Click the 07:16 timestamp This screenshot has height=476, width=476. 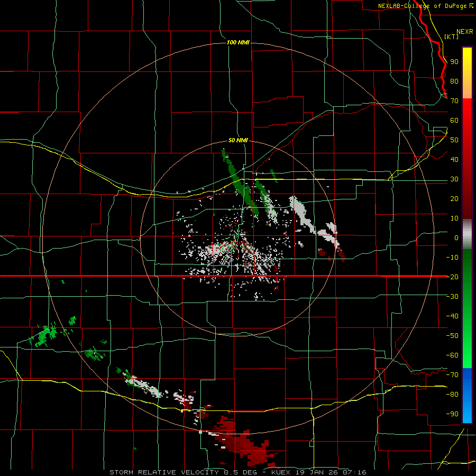pyautogui.click(x=354, y=472)
